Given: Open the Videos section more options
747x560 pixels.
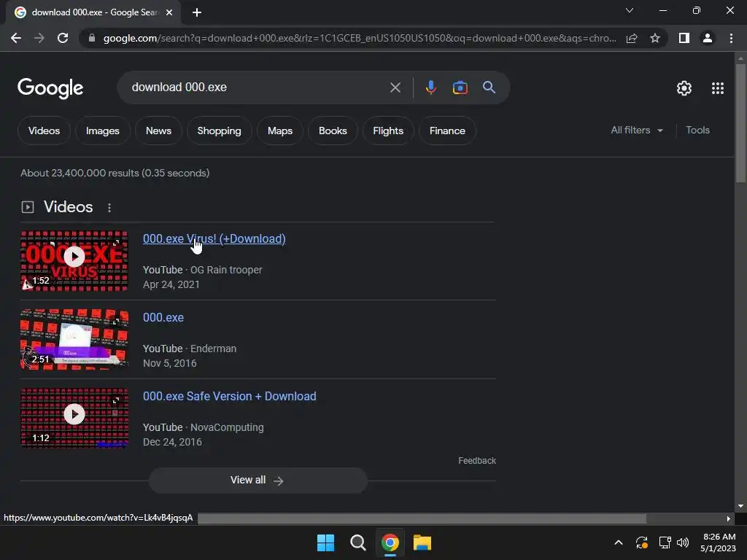Looking at the screenshot, I should click(x=109, y=208).
